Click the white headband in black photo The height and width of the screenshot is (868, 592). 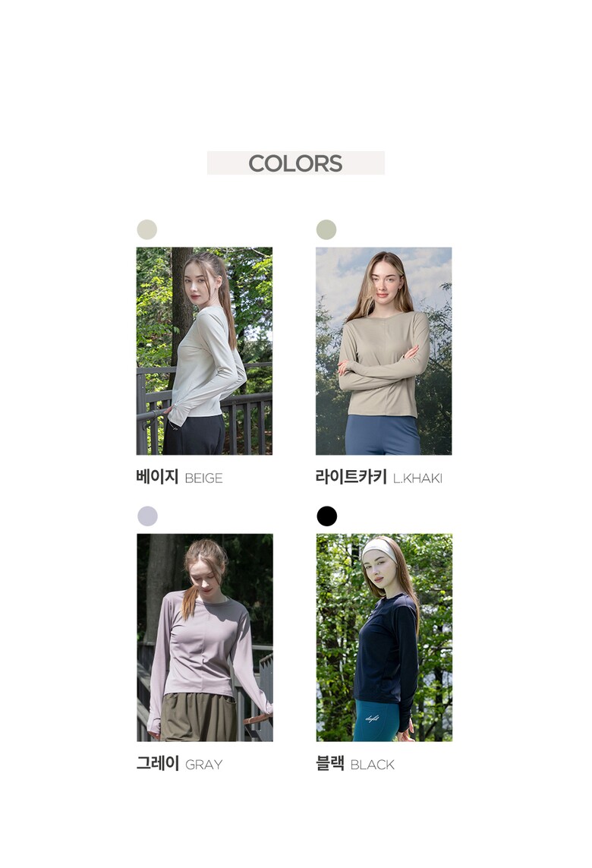(379, 549)
